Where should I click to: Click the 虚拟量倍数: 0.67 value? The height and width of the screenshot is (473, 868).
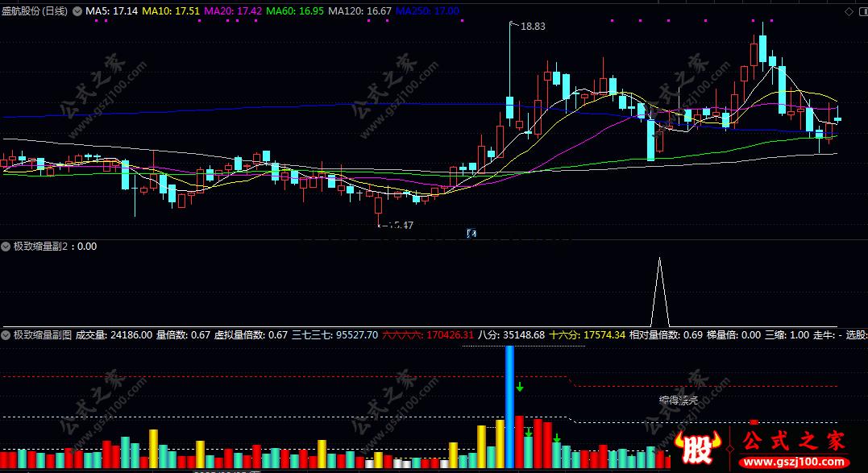[251, 335]
